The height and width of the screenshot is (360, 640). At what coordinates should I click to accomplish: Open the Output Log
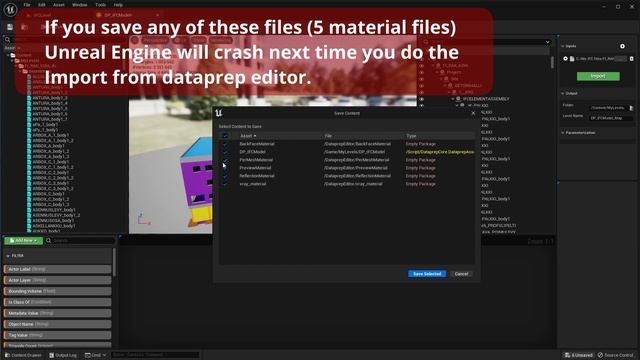coord(63,355)
